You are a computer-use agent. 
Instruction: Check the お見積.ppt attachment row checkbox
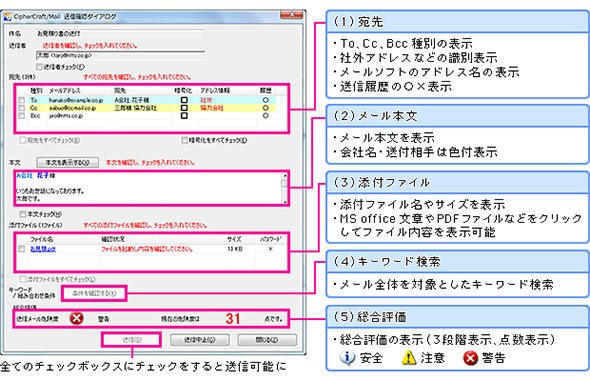tap(21, 249)
